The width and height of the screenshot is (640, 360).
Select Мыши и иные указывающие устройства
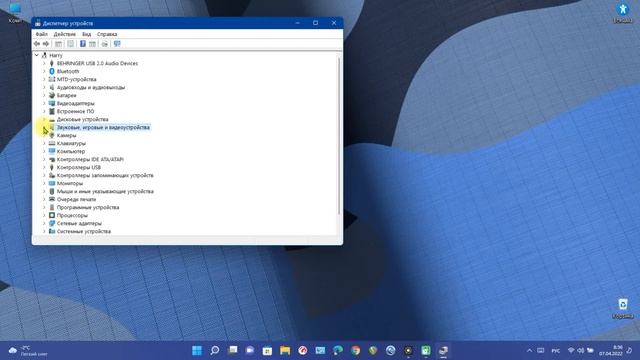(x=105, y=191)
